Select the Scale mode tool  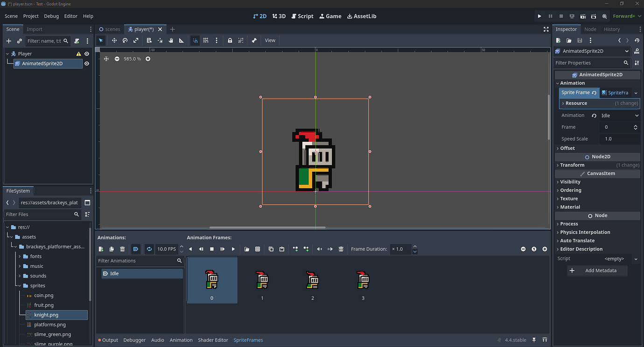pos(136,41)
